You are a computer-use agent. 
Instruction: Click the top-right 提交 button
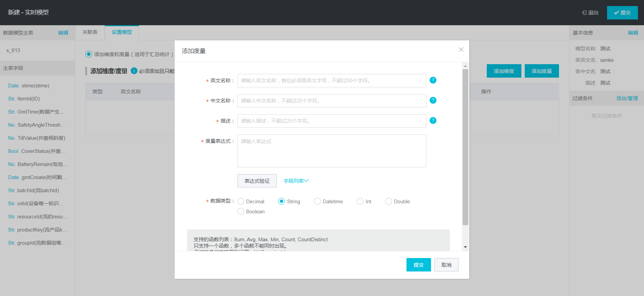tap(622, 13)
